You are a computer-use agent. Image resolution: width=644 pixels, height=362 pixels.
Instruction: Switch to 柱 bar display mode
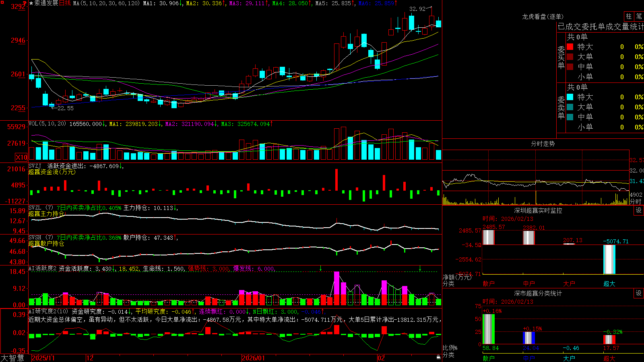(629, 16)
